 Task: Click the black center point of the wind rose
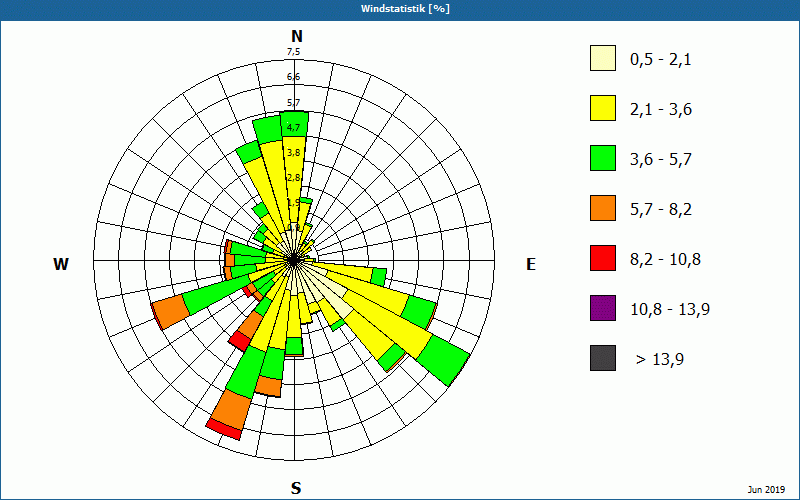(x=293, y=260)
